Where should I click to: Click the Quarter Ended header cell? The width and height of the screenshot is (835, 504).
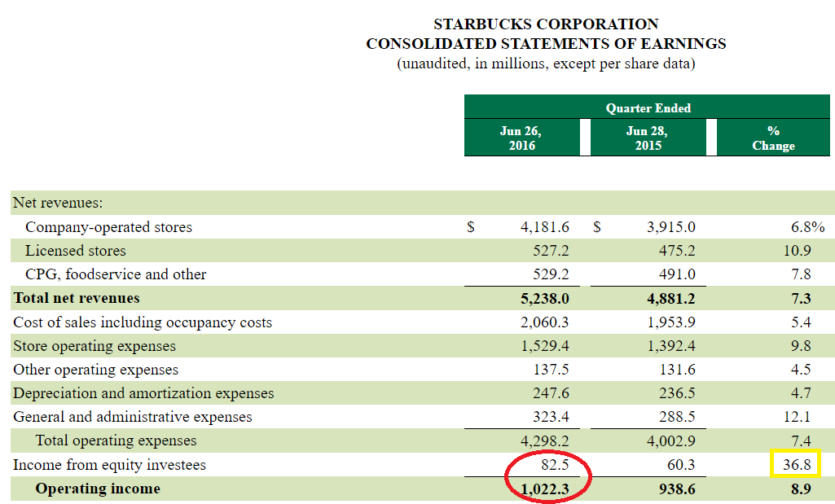(648, 108)
